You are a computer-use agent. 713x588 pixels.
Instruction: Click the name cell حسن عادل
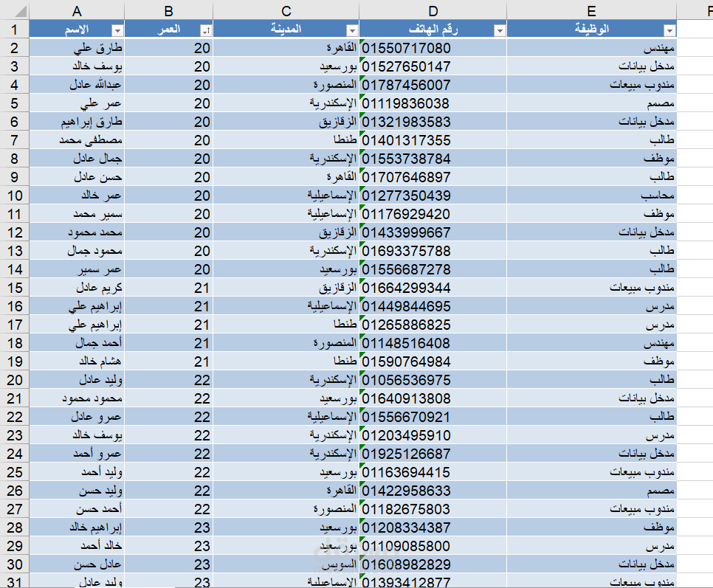[77, 177]
